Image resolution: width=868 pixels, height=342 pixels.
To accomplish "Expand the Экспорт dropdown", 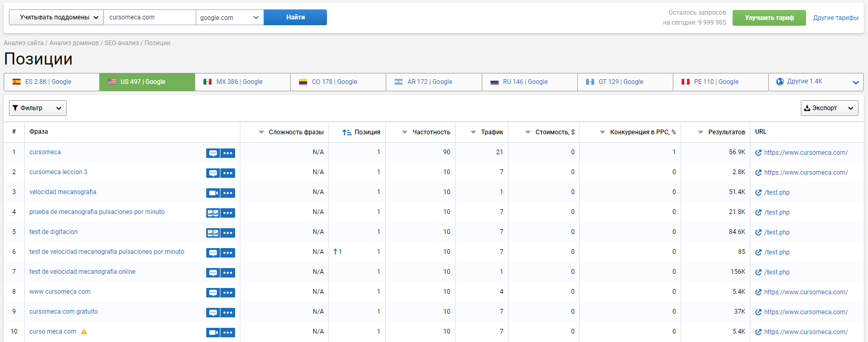I will 829,108.
